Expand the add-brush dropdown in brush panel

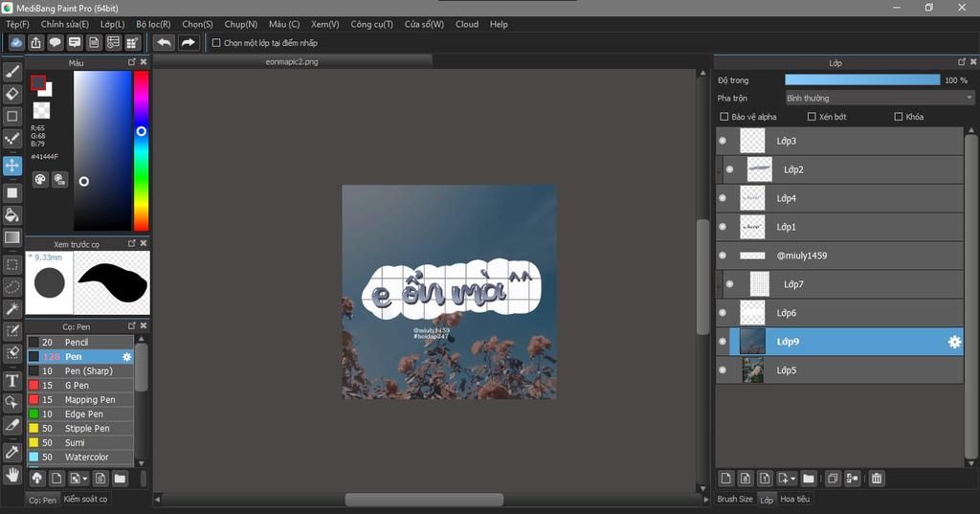coord(85,479)
